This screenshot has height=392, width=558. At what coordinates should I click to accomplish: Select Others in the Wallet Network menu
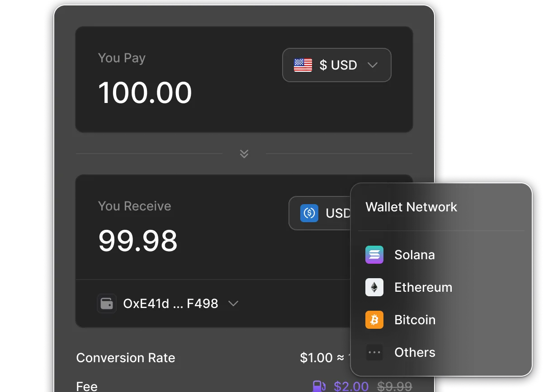(x=415, y=352)
